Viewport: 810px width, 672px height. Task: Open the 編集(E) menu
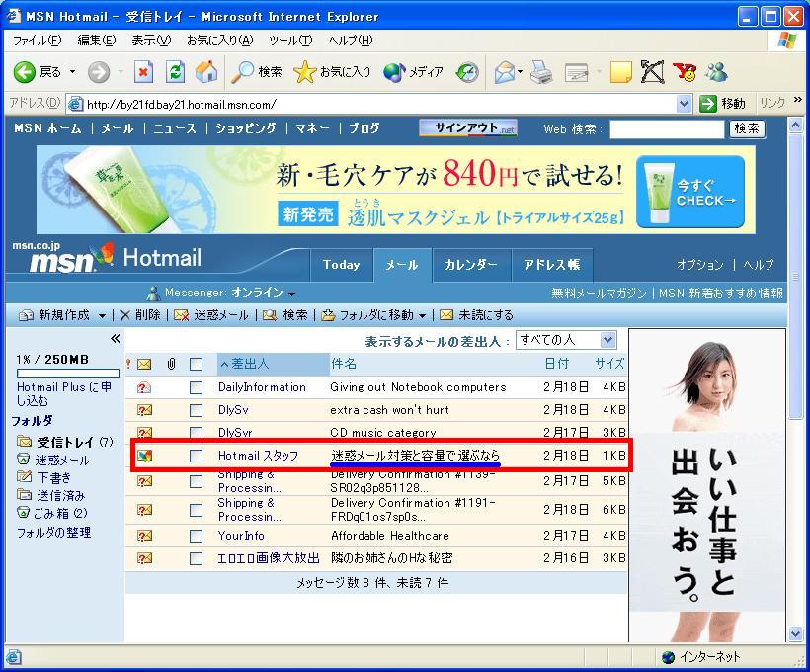[x=97, y=41]
